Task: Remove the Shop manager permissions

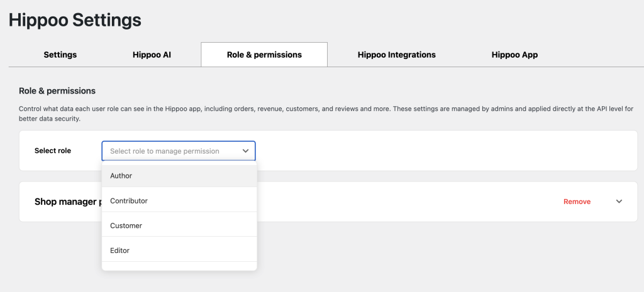Action: (577, 202)
